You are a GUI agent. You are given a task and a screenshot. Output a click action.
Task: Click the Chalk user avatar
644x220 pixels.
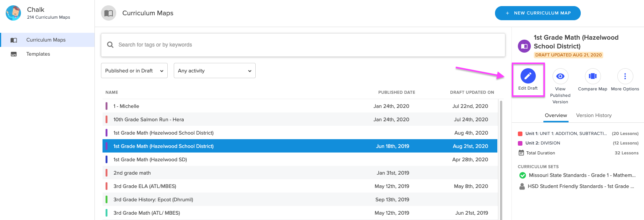tap(13, 13)
